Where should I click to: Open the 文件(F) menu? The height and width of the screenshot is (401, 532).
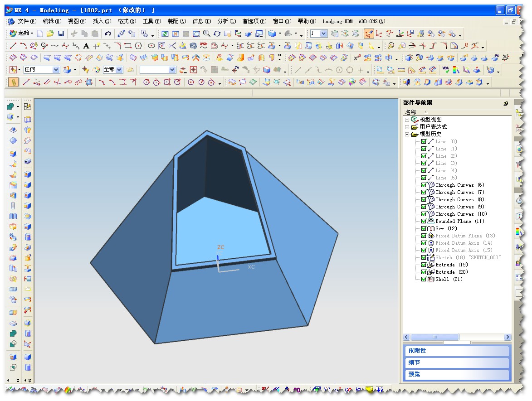tap(27, 21)
